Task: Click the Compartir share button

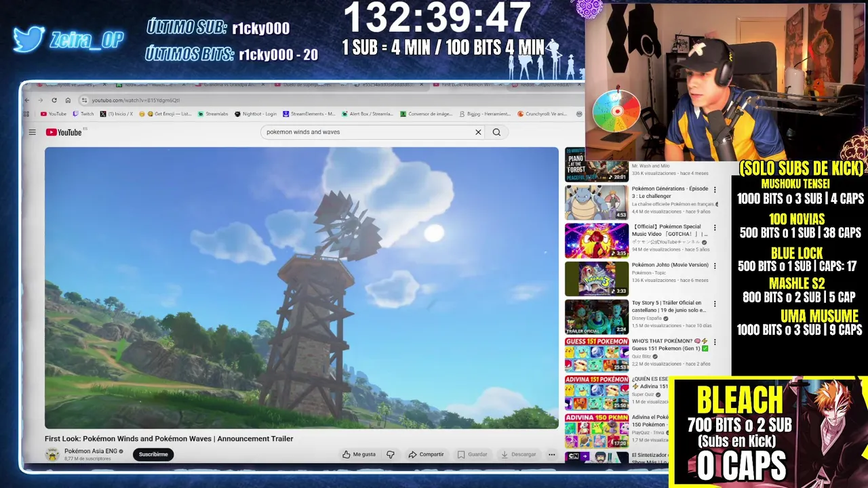Action: tap(426, 454)
